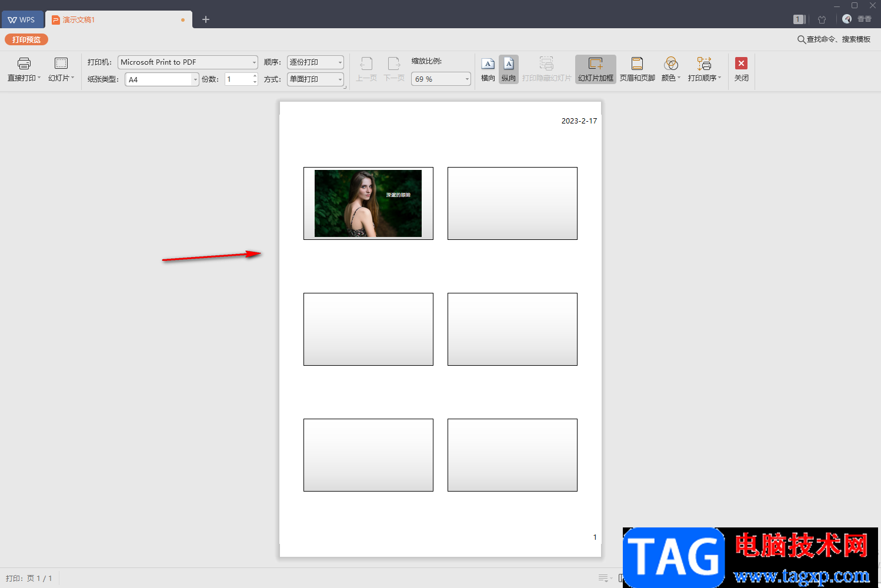
Task: Click the search commands (查找命令) box
Action: 834,39
